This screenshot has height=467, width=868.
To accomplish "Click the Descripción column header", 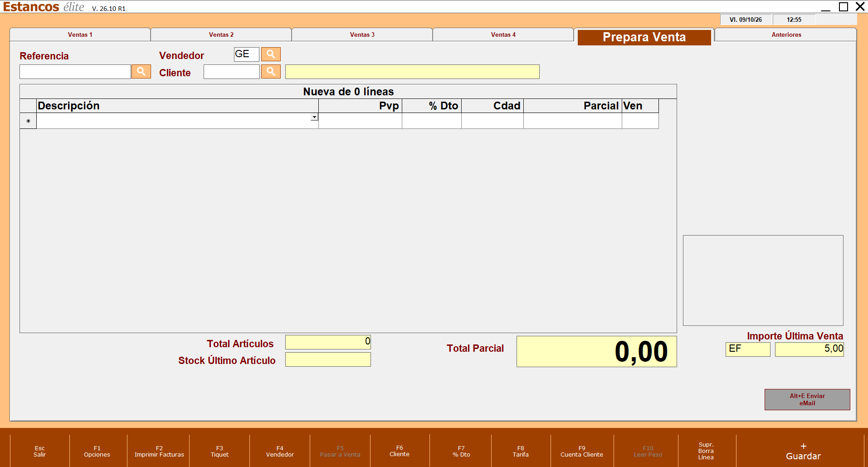I will [177, 106].
